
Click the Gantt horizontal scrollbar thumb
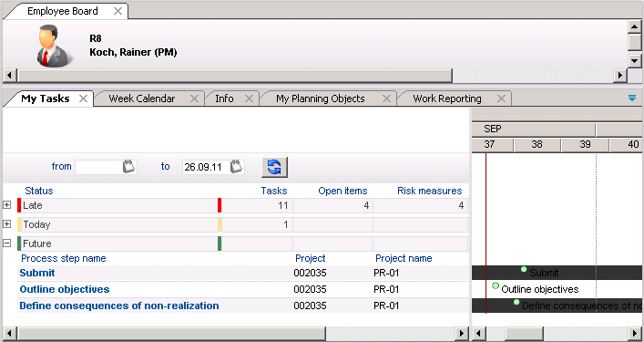tap(524, 333)
